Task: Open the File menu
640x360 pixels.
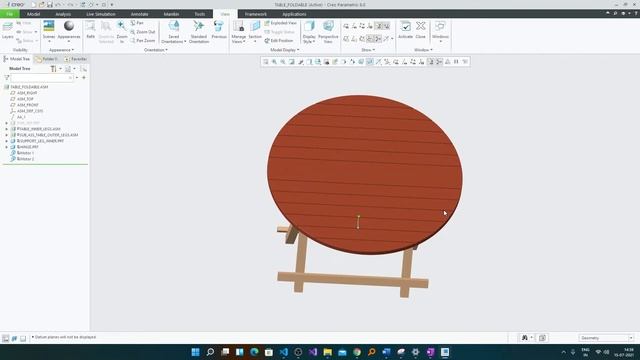Action: [9, 14]
